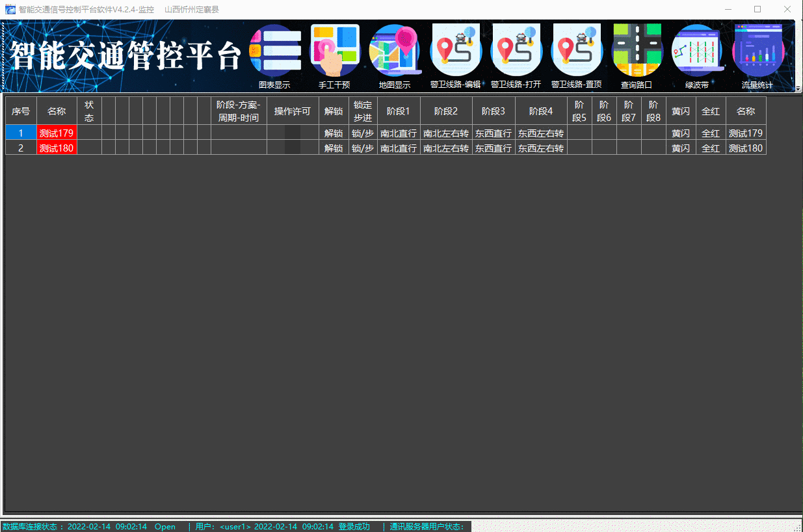Click the 阶段-方案-周期-时间 column header
Screen dimensions: 803x532
click(x=239, y=111)
